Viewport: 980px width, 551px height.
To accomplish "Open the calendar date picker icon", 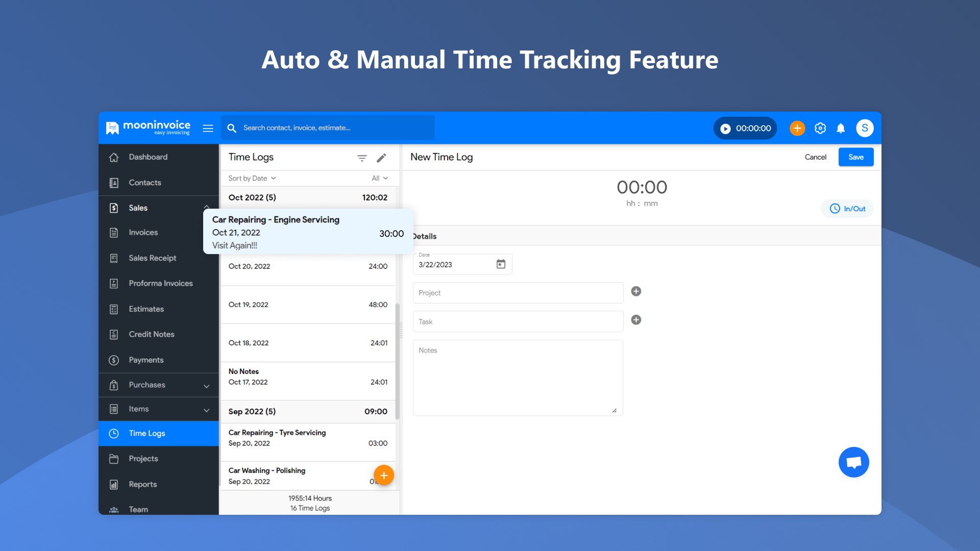I will click(501, 264).
